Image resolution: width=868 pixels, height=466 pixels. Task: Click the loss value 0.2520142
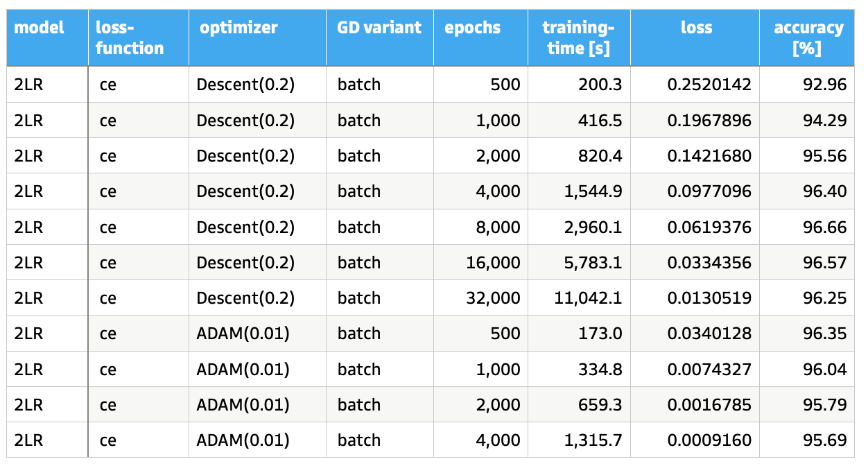709,85
